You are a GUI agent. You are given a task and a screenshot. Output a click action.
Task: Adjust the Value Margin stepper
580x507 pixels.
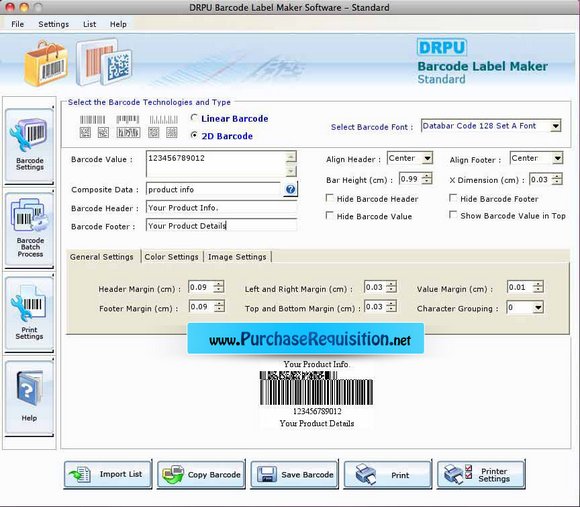click(538, 287)
